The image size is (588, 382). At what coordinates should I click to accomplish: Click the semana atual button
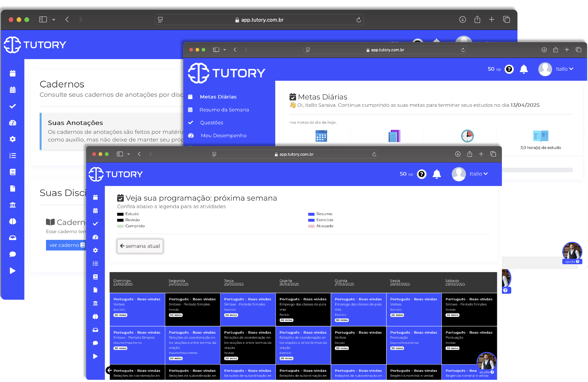[x=140, y=246]
